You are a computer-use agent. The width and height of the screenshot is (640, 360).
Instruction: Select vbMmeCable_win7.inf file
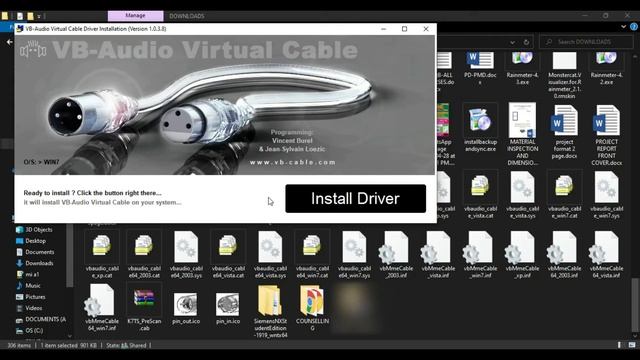[480, 254]
